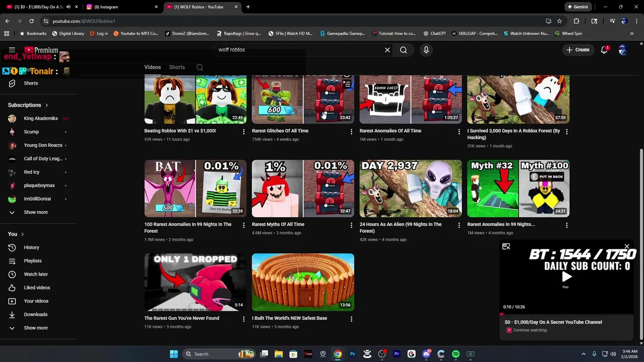Image resolution: width=644 pixels, height=362 pixels.
Task: Start voice search with microphone icon
Action: point(426,50)
